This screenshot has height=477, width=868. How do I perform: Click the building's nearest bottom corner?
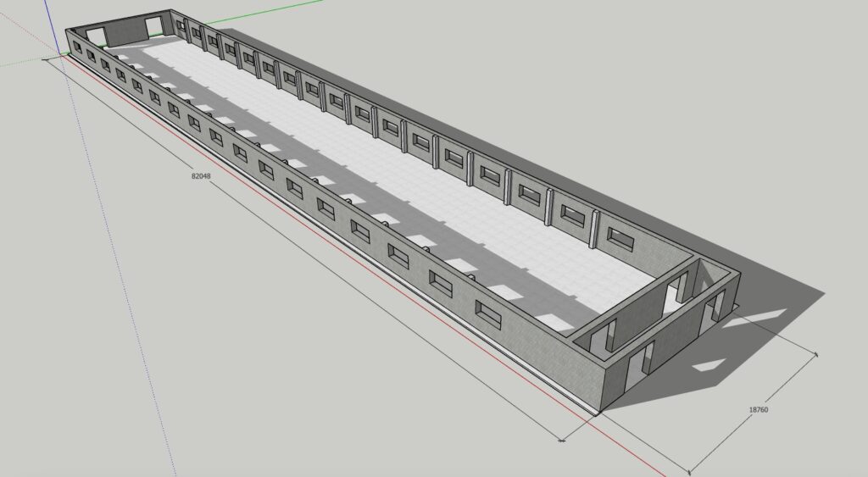click(601, 413)
